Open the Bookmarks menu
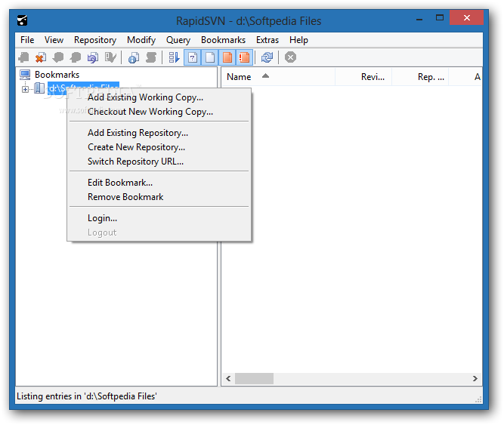The width and height of the screenshot is (504, 425). (224, 40)
